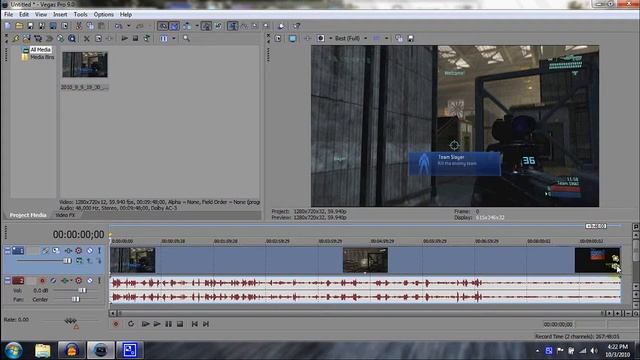Mute video track 1
The width and height of the screenshot is (640, 360).
[90, 250]
